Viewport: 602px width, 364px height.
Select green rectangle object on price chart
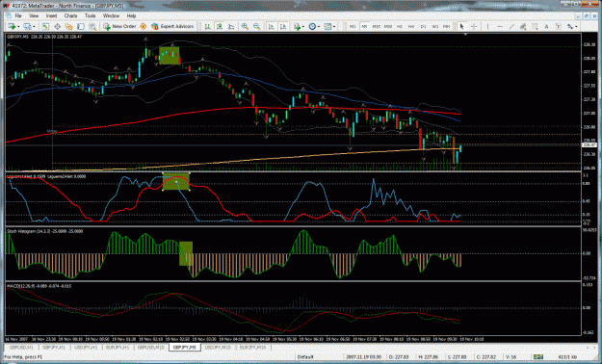point(170,56)
